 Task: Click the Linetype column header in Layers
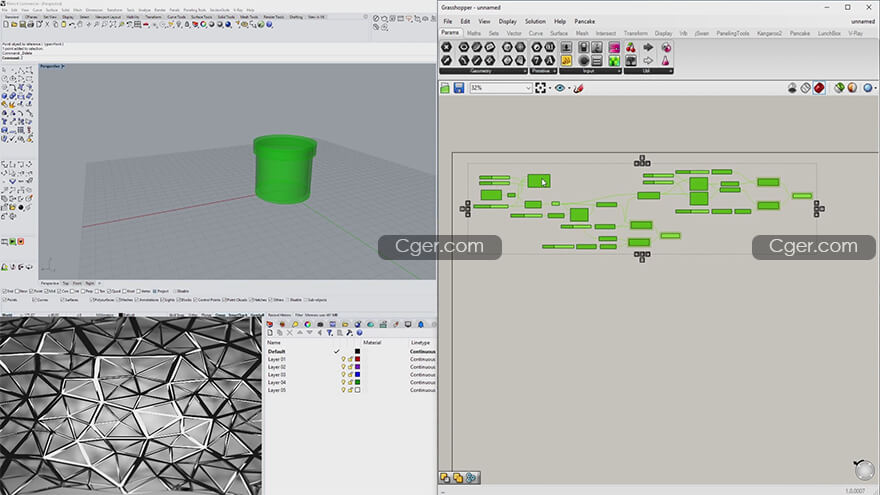tap(420, 342)
